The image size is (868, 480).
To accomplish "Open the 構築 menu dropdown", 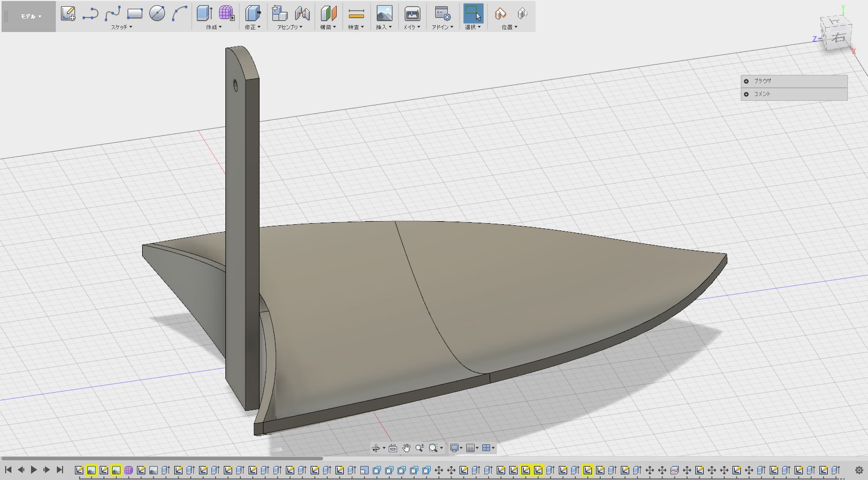I will (x=328, y=27).
